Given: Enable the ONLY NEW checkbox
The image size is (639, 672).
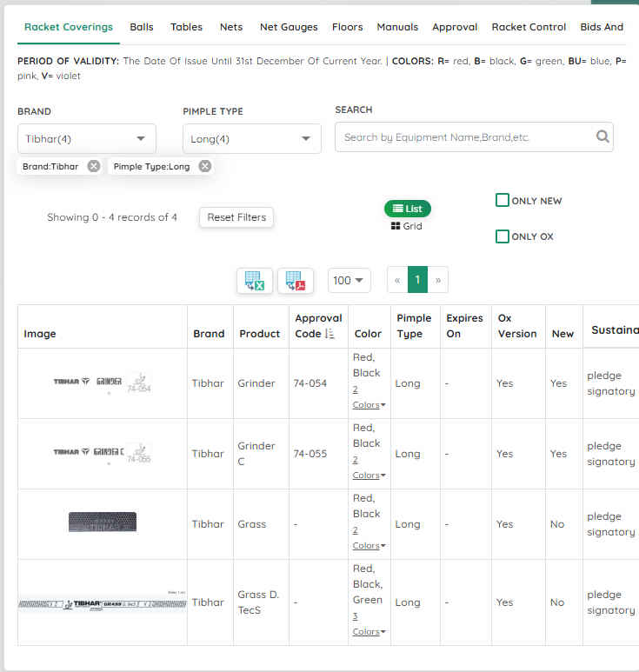Looking at the screenshot, I should point(503,200).
